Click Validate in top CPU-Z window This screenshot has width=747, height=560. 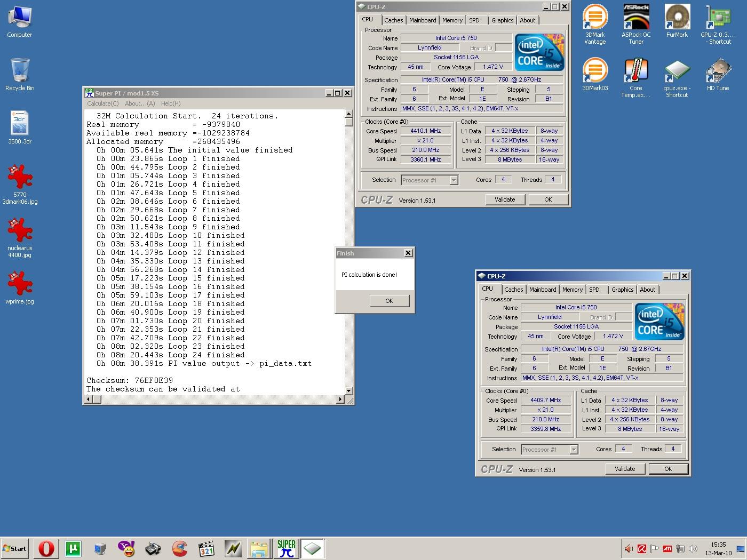(x=505, y=199)
